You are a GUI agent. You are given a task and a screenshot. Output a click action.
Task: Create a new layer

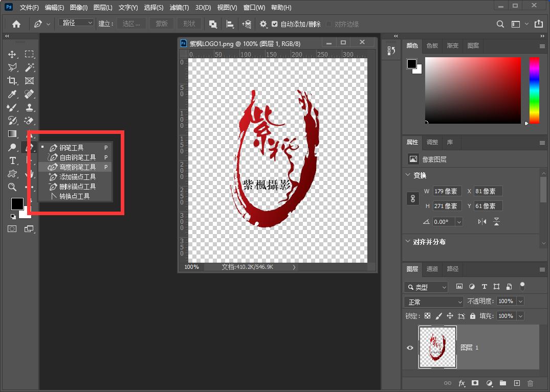coord(517,383)
